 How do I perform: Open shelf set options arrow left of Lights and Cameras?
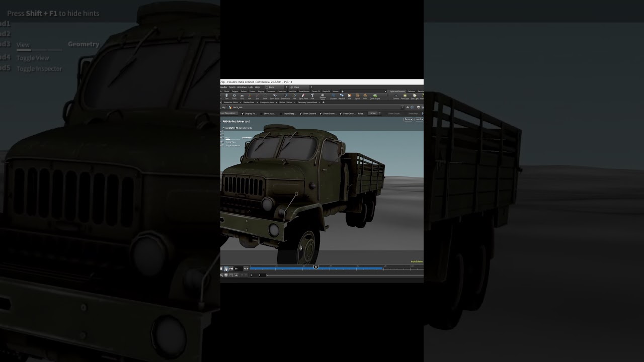385,92
